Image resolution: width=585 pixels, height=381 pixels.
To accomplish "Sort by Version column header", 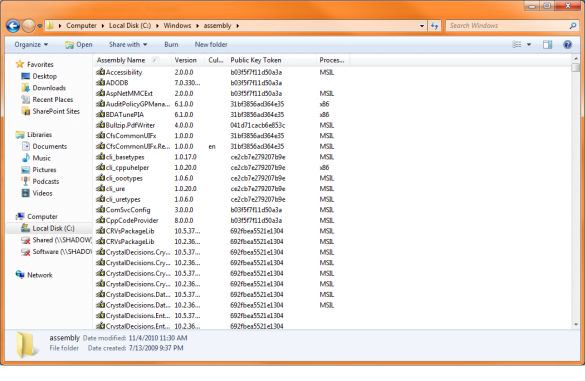I will [188, 60].
